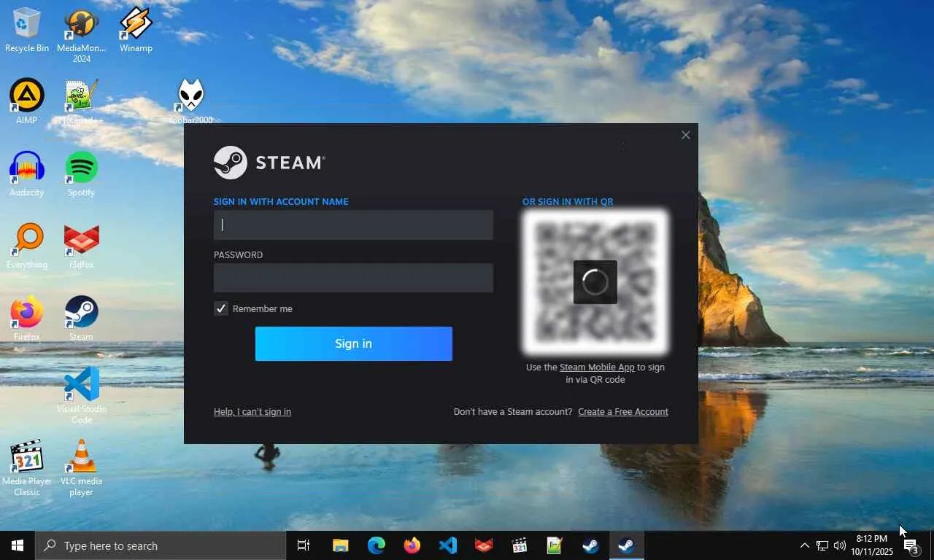Open the Windows Start menu
Viewport: 934px width, 560px height.
pyautogui.click(x=18, y=545)
